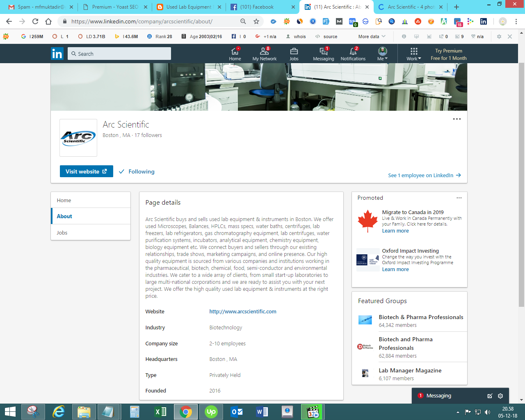
Task: Open a new browser tab
Action: pos(457,7)
